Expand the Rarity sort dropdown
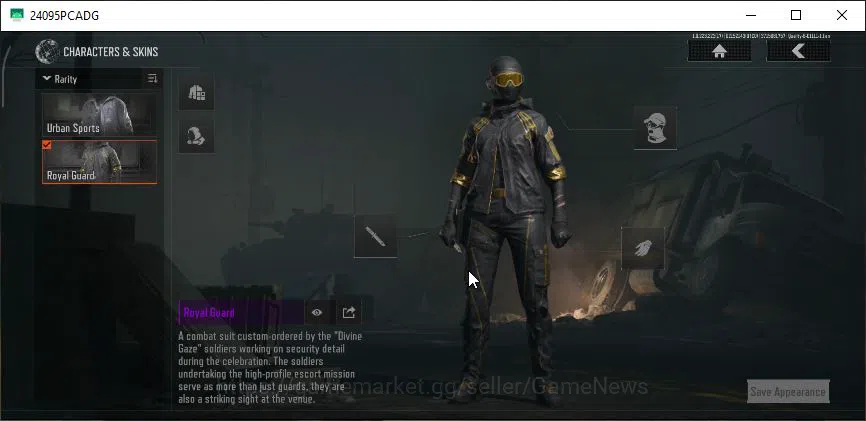Image resolution: width=866 pixels, height=421 pixels. (x=89, y=79)
